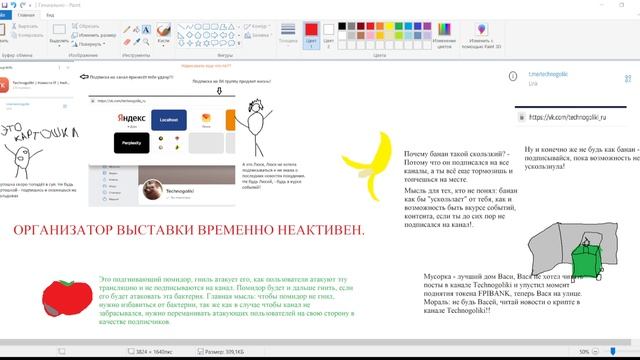Select the Right arrow shape

click(x=215, y=36)
